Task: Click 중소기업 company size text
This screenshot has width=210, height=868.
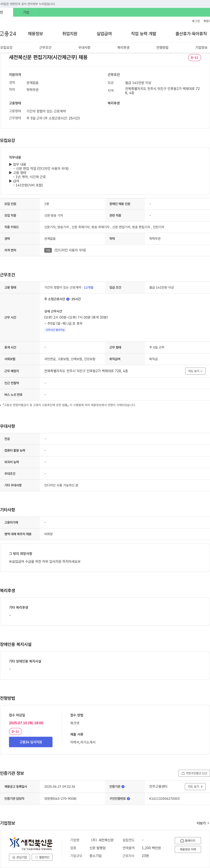Action: coord(95,856)
